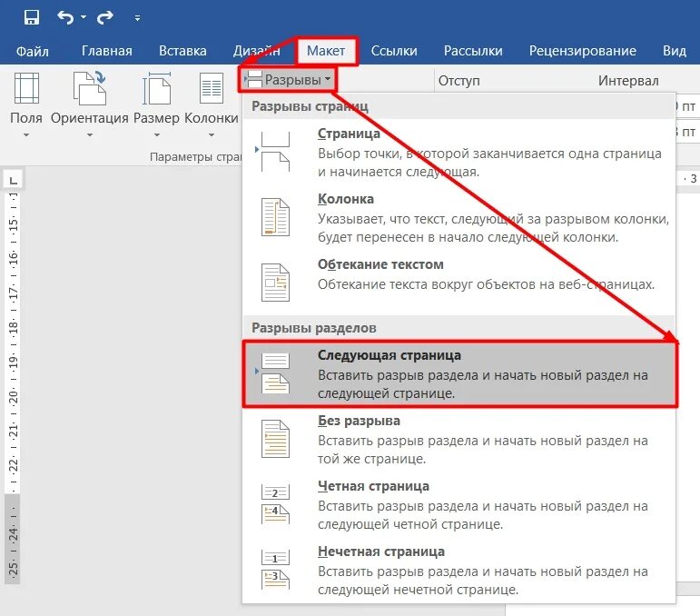Open the Рассылки tab
Screen dimensions: 700x616
pyautogui.click(x=473, y=51)
